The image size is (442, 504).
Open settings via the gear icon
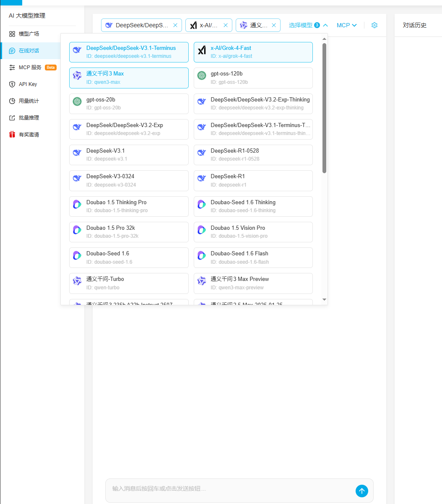click(x=374, y=25)
